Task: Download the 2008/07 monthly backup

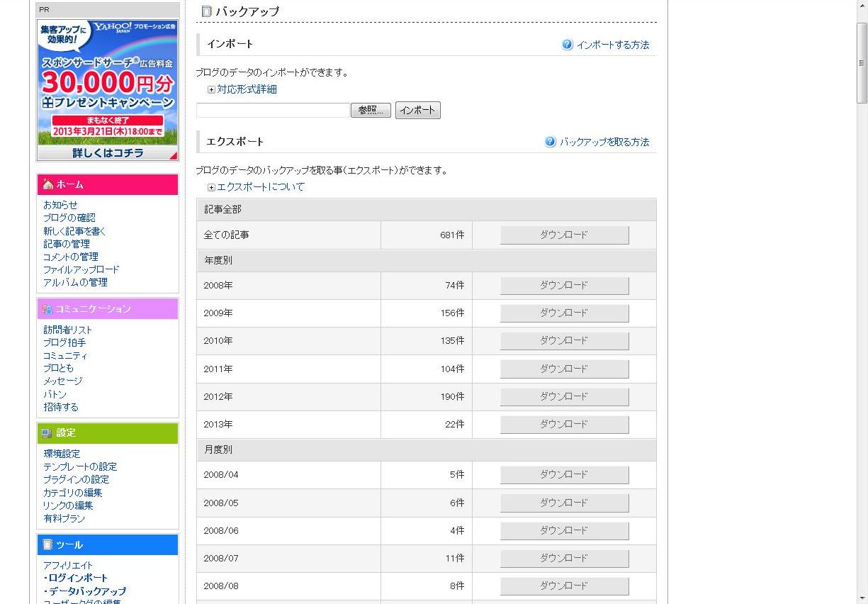Action: tap(564, 559)
